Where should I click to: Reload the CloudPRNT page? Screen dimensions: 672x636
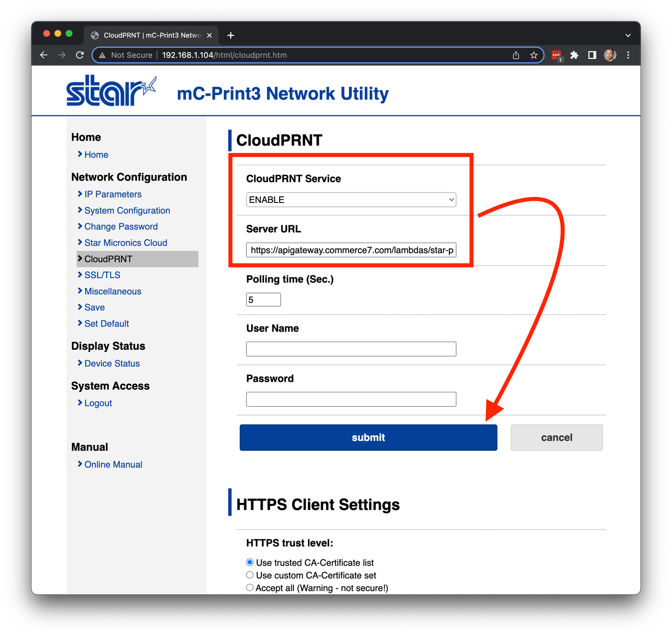coord(80,55)
